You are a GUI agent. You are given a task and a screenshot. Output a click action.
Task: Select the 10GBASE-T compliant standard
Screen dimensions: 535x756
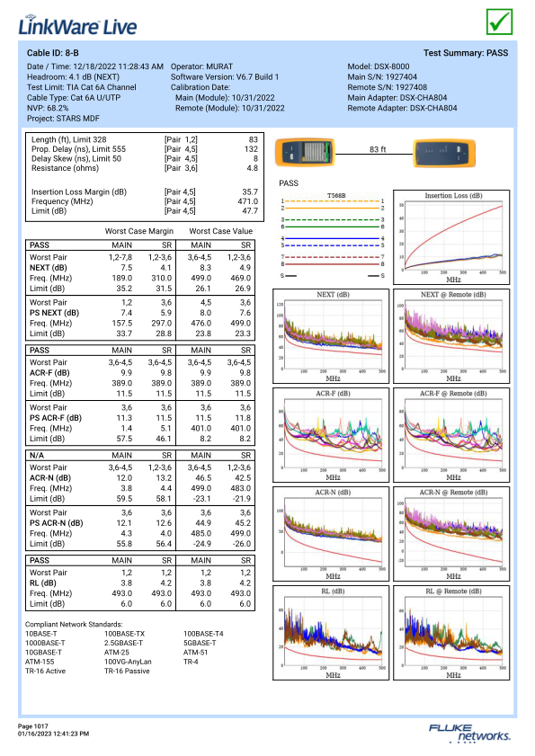pyautogui.click(x=43, y=653)
